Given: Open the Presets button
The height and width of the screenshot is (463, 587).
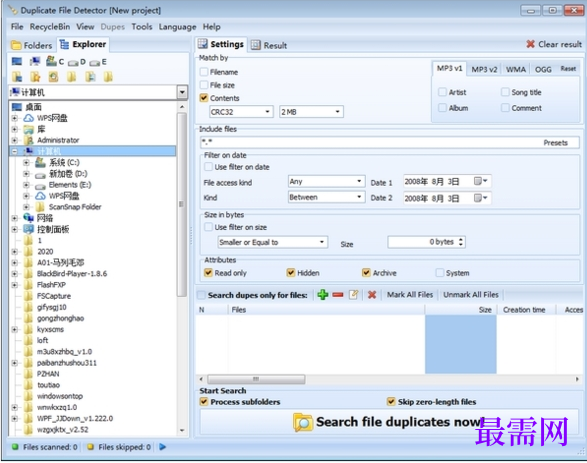Looking at the screenshot, I should tap(556, 143).
